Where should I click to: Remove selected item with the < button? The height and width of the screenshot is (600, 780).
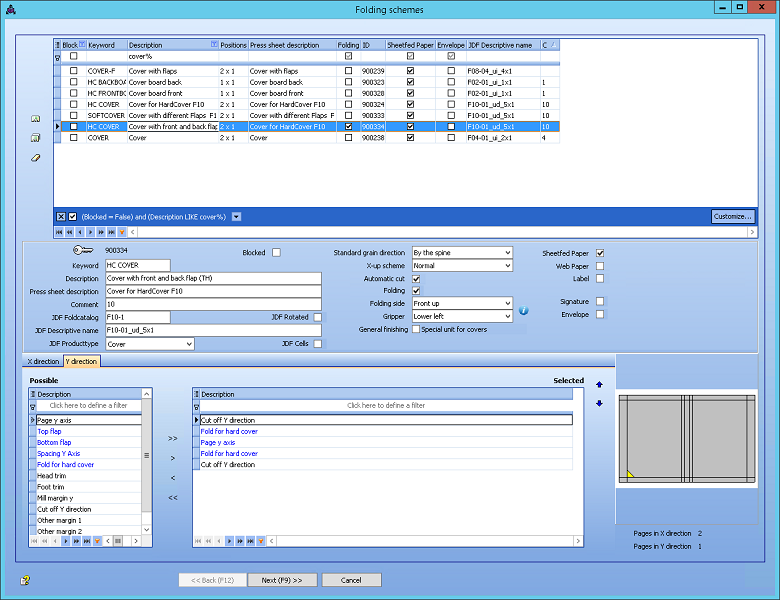pyautogui.click(x=173, y=478)
